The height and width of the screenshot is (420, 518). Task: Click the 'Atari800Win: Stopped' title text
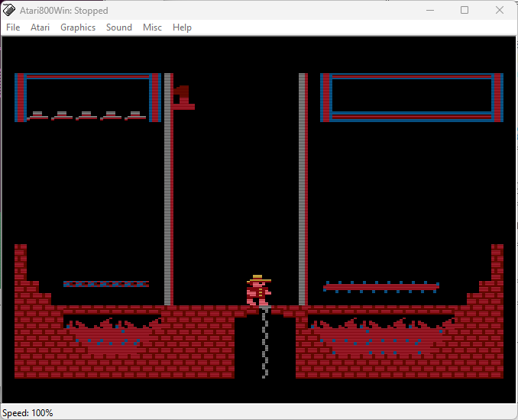pos(63,11)
